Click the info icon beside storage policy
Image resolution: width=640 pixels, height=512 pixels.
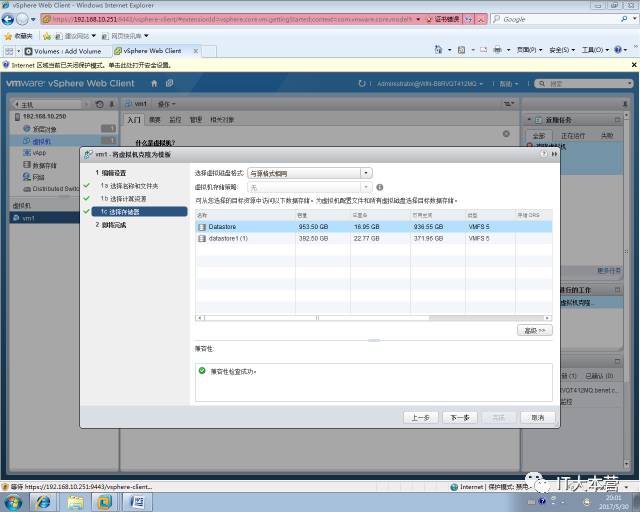(x=380, y=187)
